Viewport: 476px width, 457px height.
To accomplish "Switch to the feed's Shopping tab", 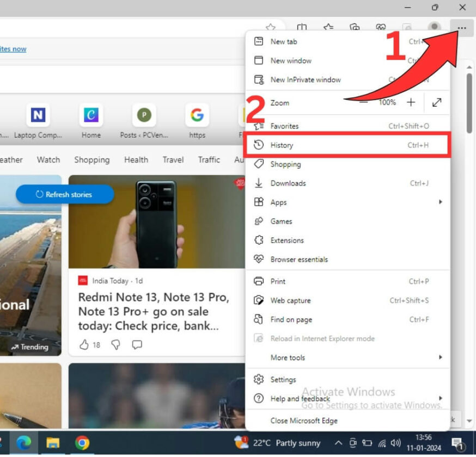I will pos(92,160).
